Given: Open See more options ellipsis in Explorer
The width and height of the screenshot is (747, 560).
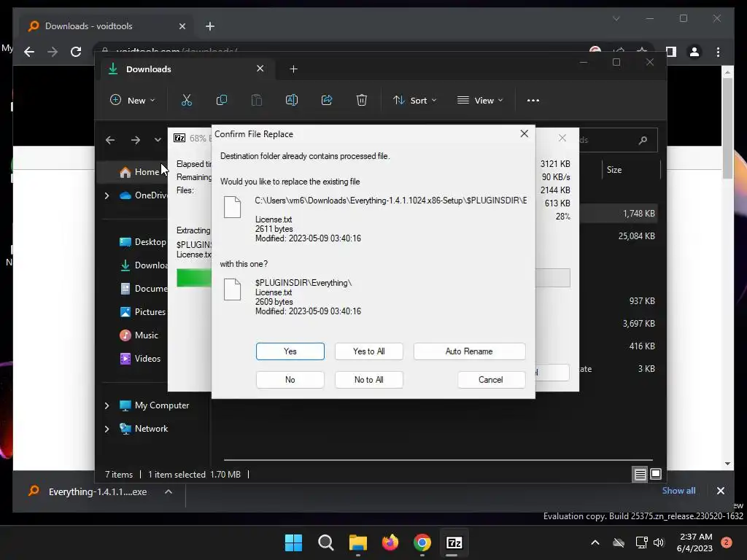Looking at the screenshot, I should (x=533, y=100).
